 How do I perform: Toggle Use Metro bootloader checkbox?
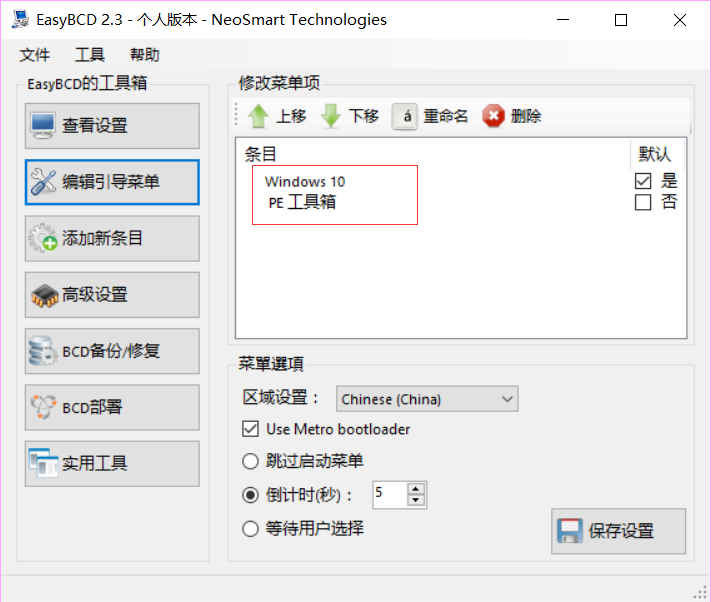point(250,429)
